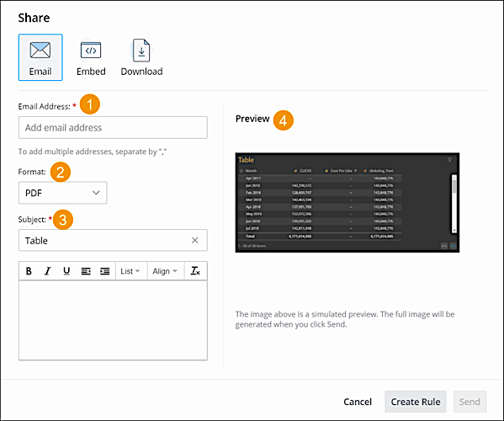This screenshot has height=421, width=504.
Task: Open the List dropdown in editor toolbar
Action: click(130, 271)
